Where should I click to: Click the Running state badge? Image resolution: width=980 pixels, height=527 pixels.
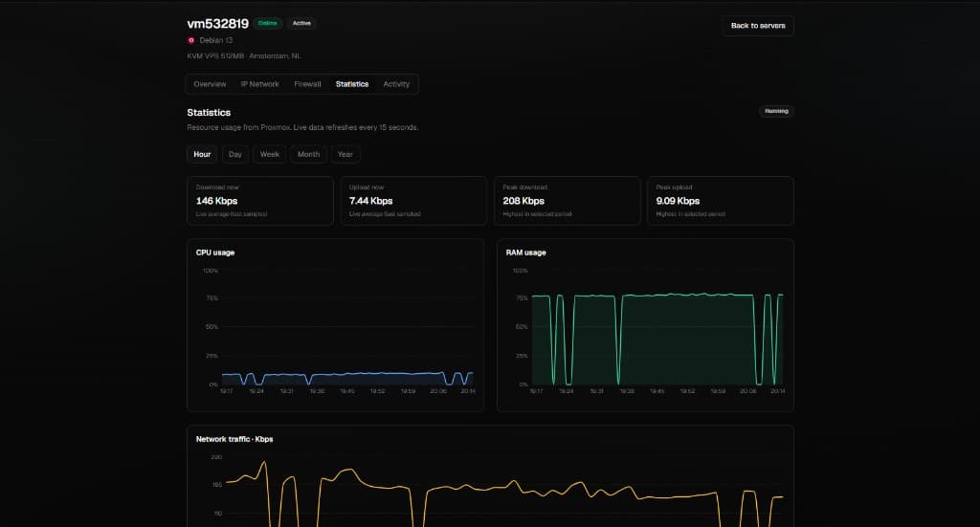[x=776, y=111]
